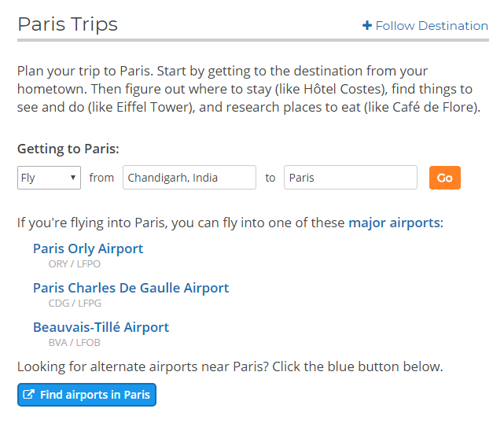Image resolution: width=504 pixels, height=427 pixels.
Task: Click the BVA / LFOB airport code text
Action: (75, 343)
